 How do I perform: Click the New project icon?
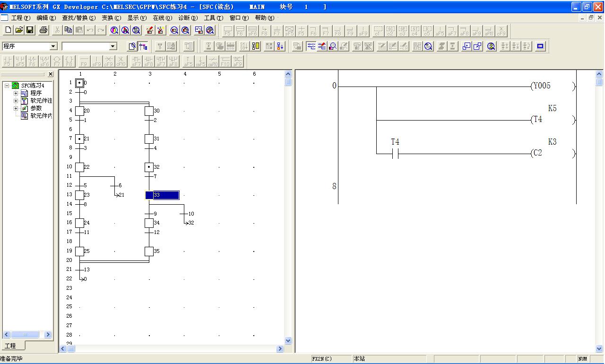(x=8, y=30)
